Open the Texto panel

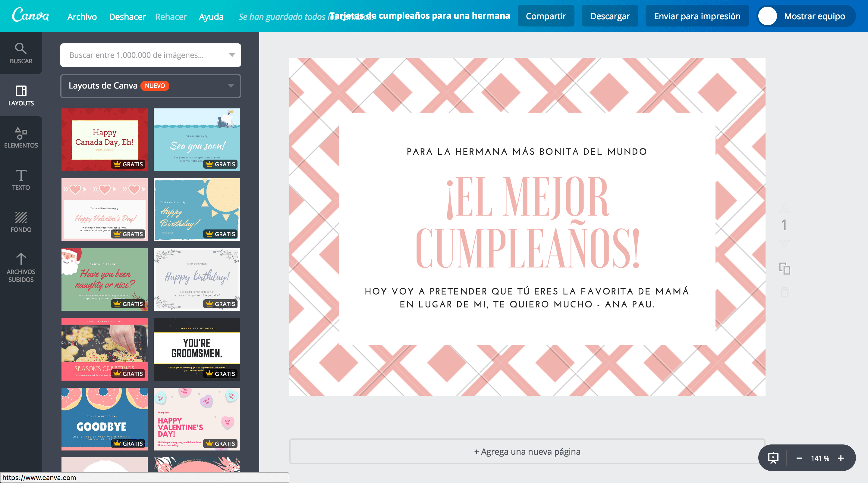click(21, 179)
